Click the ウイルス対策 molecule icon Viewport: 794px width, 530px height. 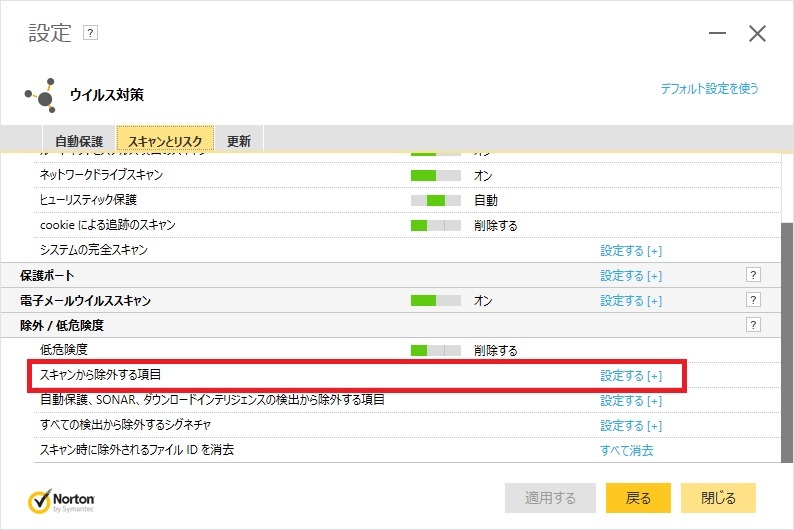tap(42, 95)
